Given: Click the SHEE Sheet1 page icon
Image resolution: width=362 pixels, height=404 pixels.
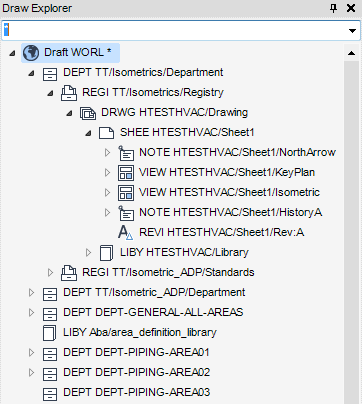Looking at the screenshot, I should [x=107, y=133].
